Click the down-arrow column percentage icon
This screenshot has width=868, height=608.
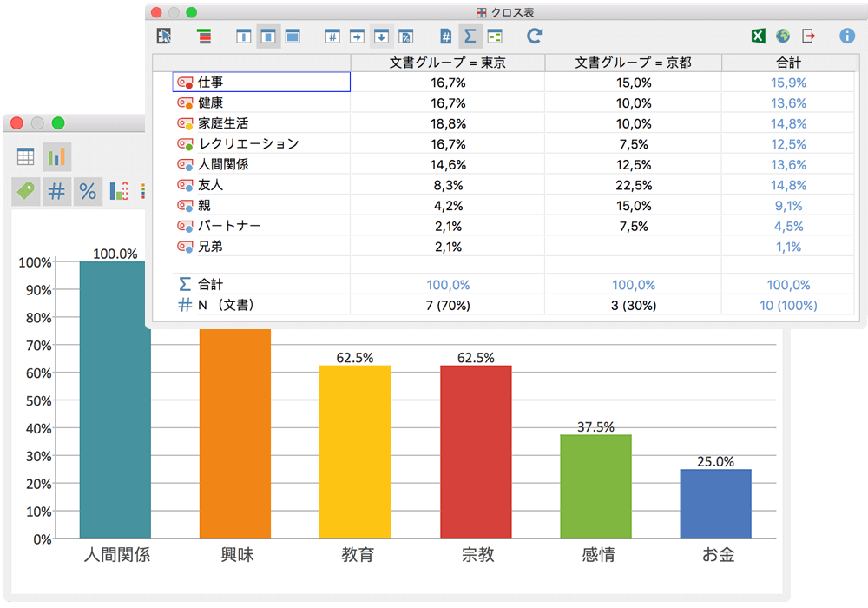[x=380, y=36]
